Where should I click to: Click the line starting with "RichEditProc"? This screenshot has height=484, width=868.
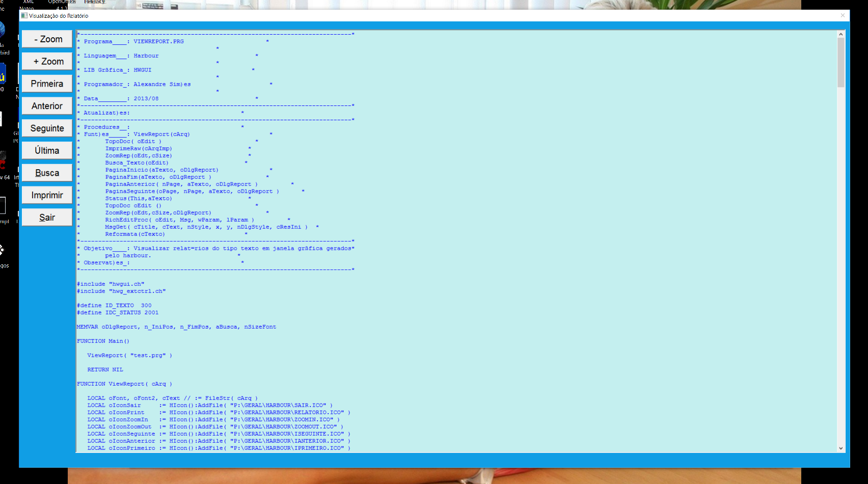(179, 220)
